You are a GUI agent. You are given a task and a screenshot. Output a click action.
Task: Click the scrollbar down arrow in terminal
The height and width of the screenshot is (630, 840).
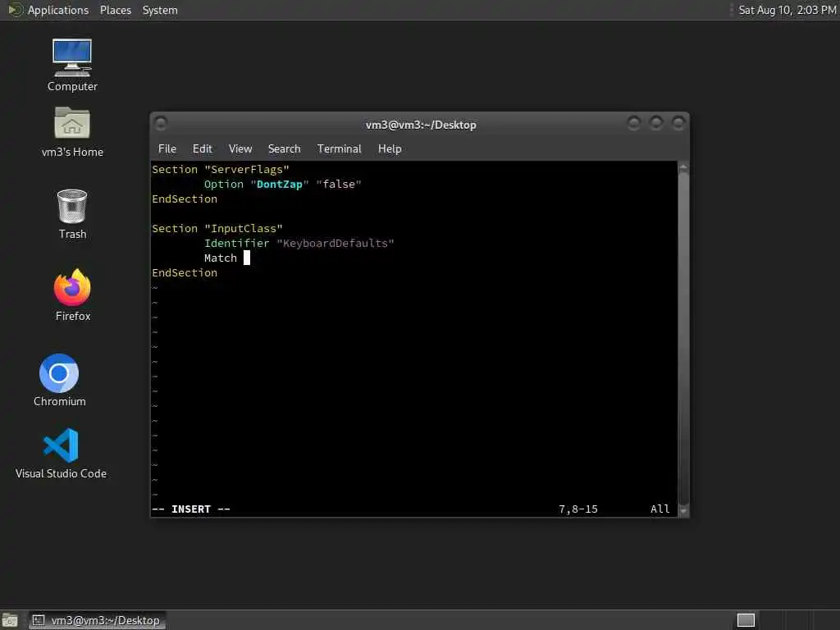click(683, 510)
